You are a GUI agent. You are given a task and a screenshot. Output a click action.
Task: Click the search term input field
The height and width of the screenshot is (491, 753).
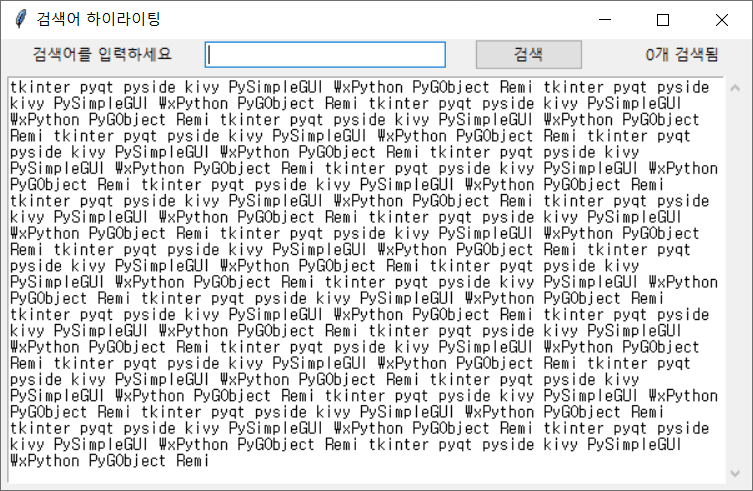tap(325, 55)
